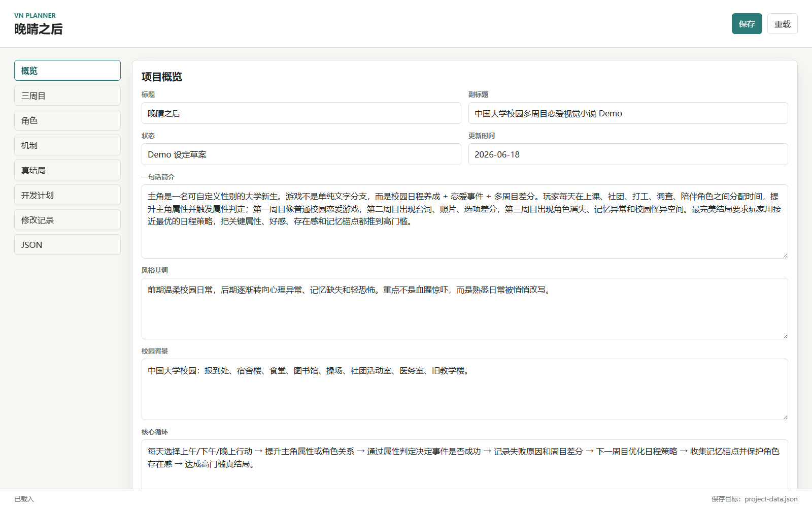The width and height of the screenshot is (812, 508).
Task: Click the 重载 button
Action: pos(782,24)
